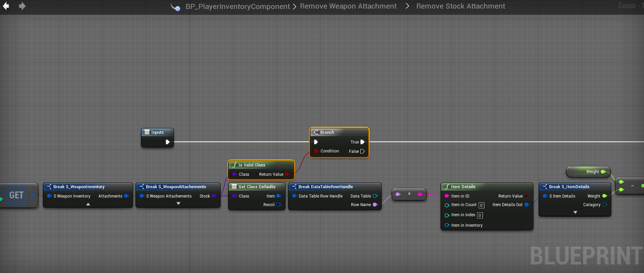Click the Item in Count value field
This screenshot has width=644, height=273.
tap(481, 205)
